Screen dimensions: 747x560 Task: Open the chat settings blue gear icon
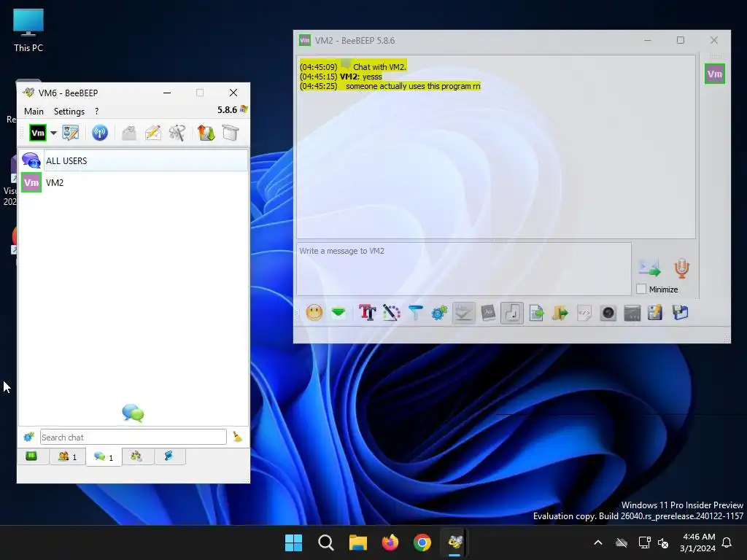point(439,313)
